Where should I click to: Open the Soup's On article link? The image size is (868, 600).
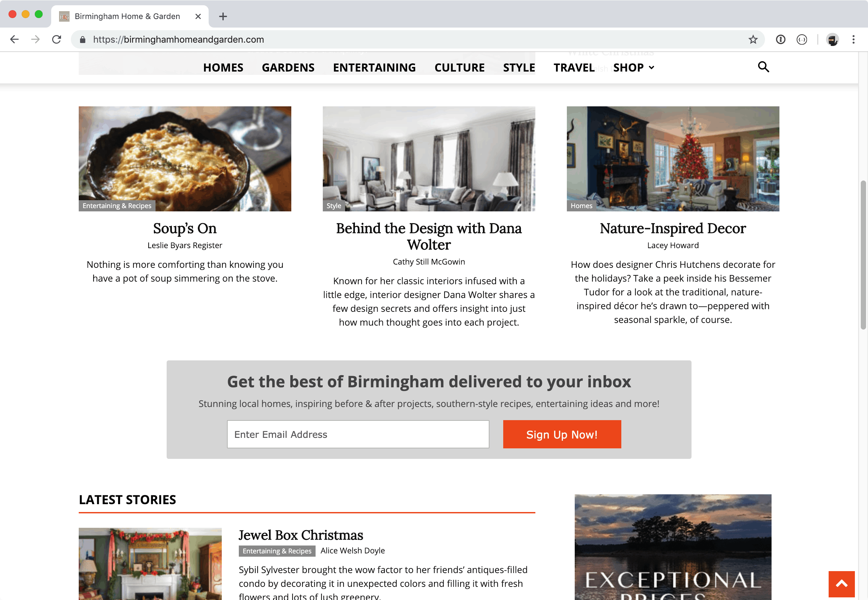[184, 228]
